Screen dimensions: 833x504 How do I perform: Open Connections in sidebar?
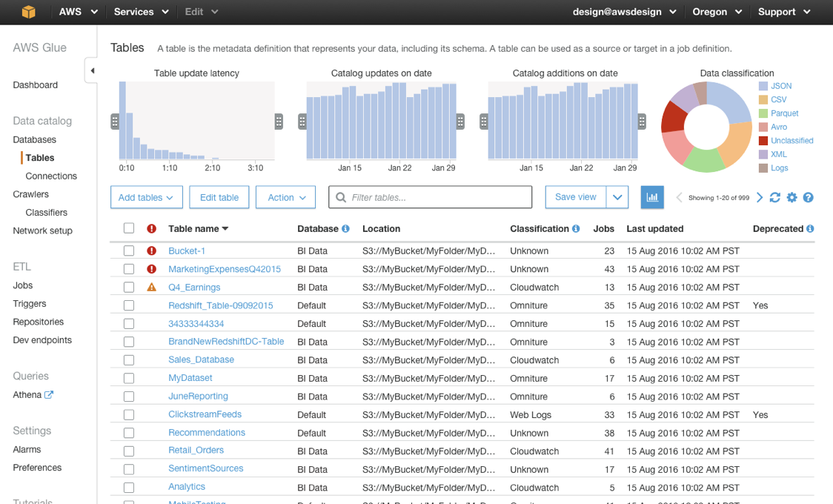51,176
